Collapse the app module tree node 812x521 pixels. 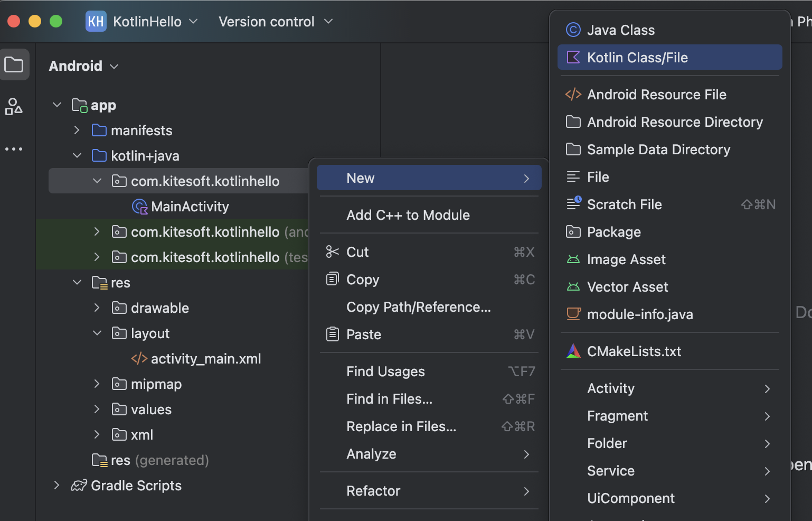pyautogui.click(x=57, y=105)
